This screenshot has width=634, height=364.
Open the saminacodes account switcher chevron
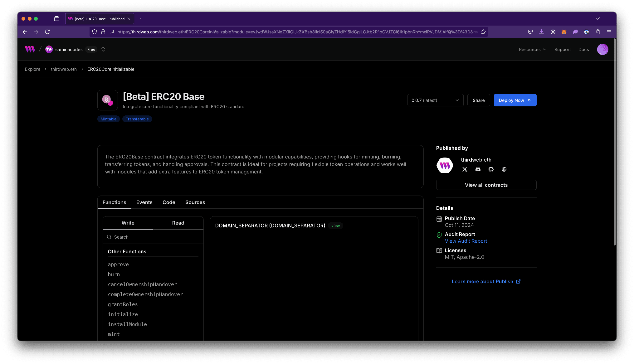103,49
